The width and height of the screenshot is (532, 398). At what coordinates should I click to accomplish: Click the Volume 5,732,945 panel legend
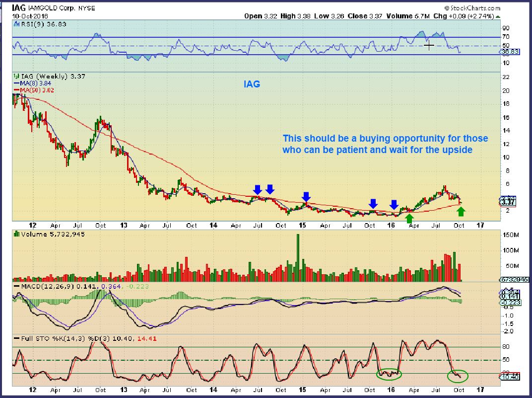[x=53, y=234]
